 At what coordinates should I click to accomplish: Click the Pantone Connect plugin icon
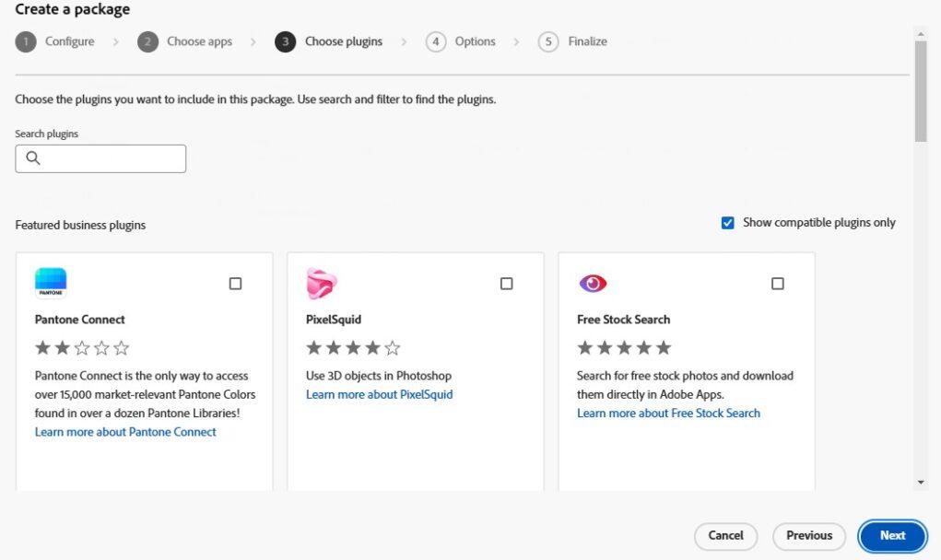(x=51, y=283)
